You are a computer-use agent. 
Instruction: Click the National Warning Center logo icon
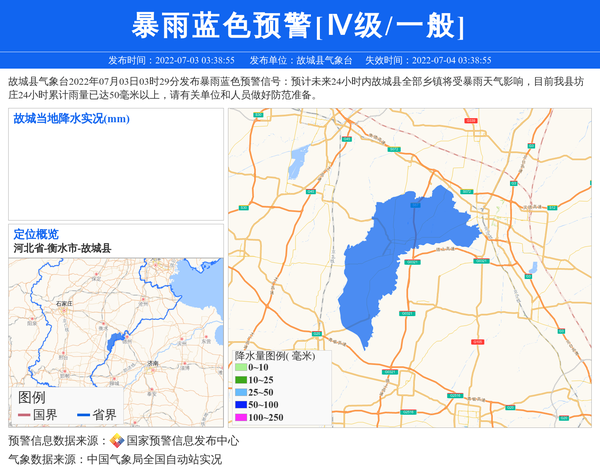click(x=117, y=441)
